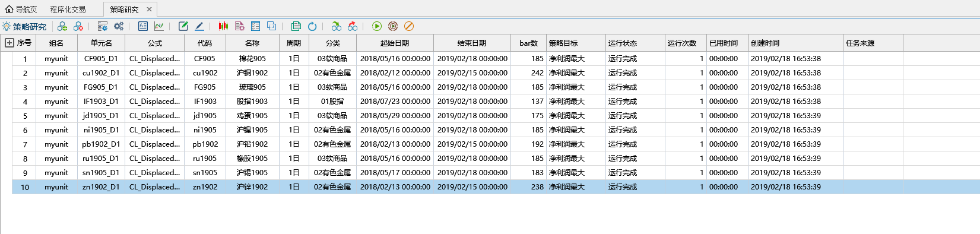Click the orange stop/cancel circle icon
Image resolution: width=980 pixels, height=234 pixels.
(x=409, y=26)
